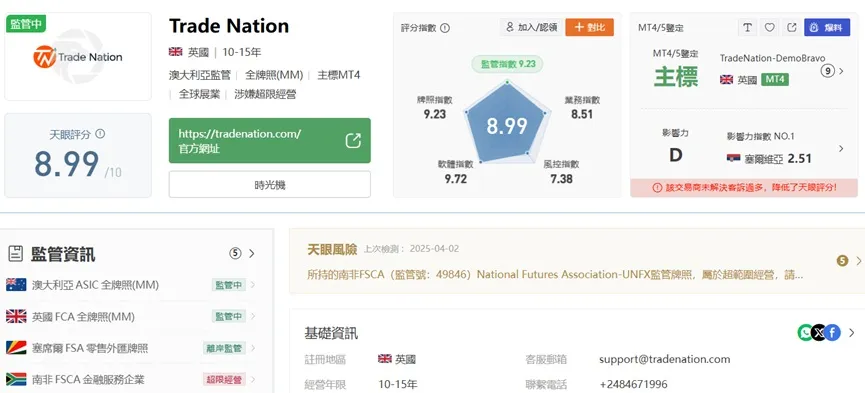This screenshot has height=393, width=865.
Task: Click the Trade Nation logo thumbnail
Action: coord(78,57)
